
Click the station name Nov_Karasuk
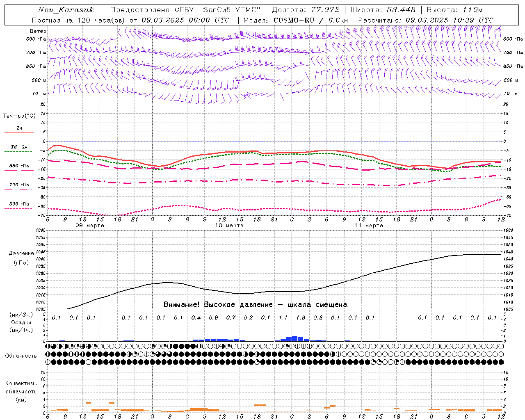point(66,10)
